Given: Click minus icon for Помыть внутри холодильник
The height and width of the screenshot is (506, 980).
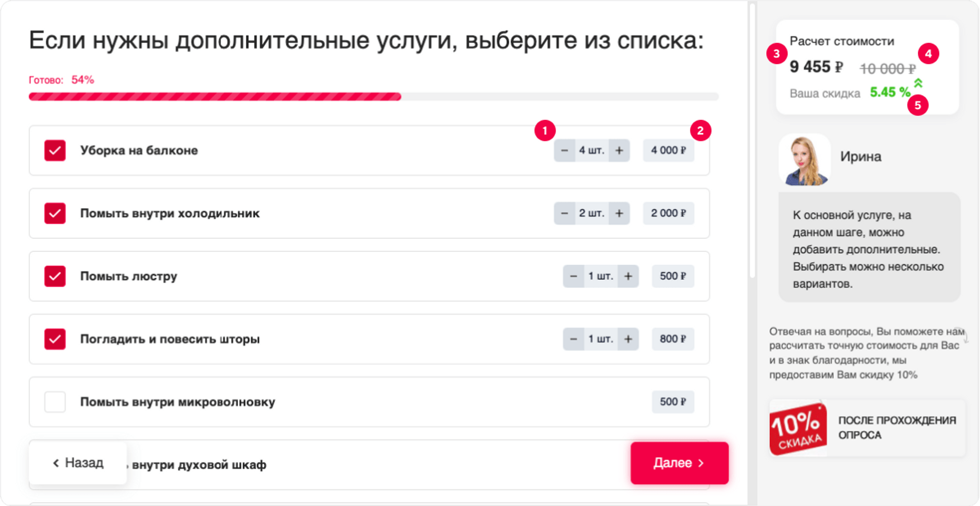Looking at the screenshot, I should 564,214.
